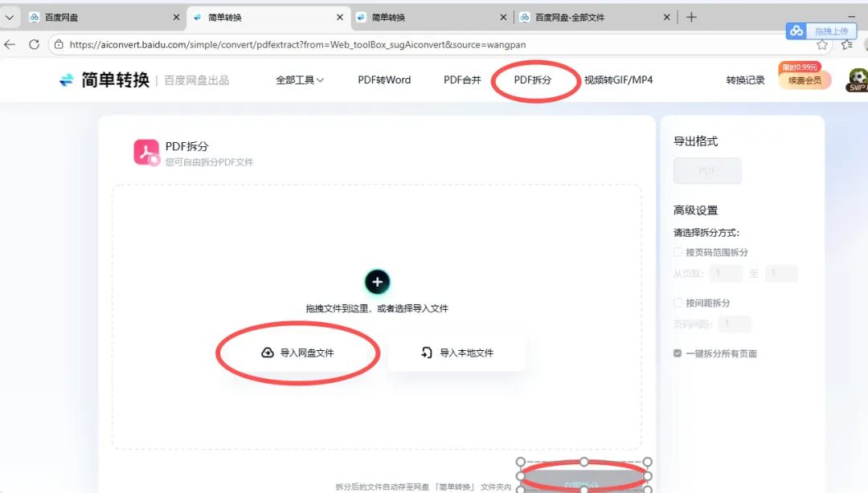868x493 pixels.
Task: Close the active 简单转换 tab
Action: [340, 17]
